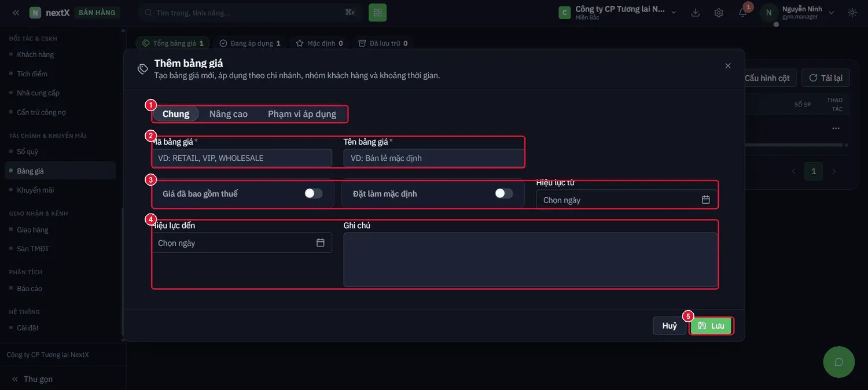
Task: Open the company selector Công ty CP Tương lai
Action: [617, 12]
